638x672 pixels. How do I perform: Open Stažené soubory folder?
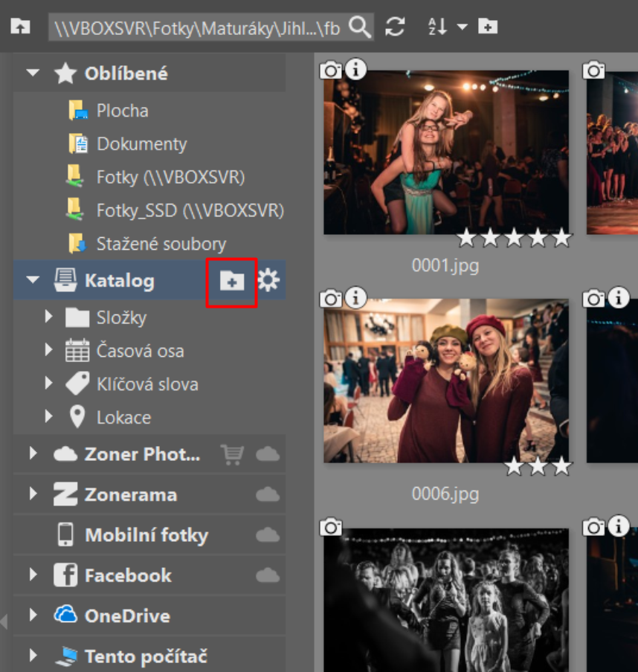(161, 244)
